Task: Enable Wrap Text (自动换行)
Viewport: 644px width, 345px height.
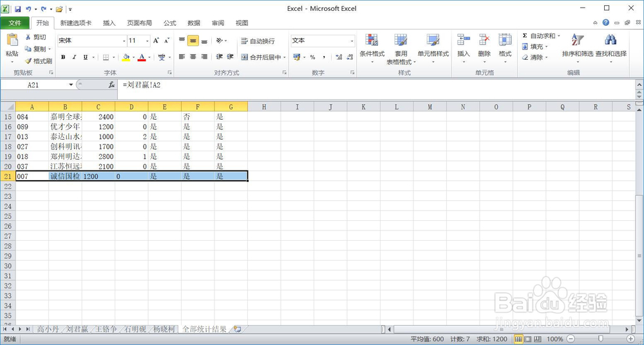Action: click(x=258, y=41)
